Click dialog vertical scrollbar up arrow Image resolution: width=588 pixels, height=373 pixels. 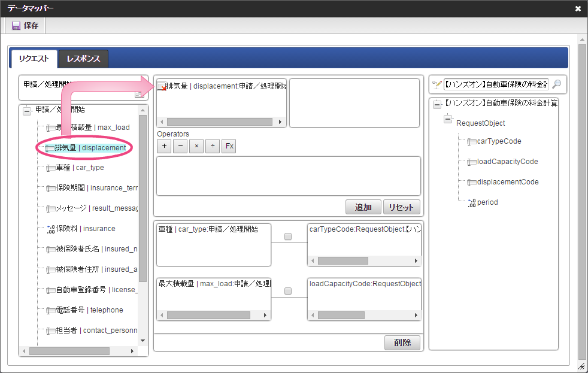pos(582,39)
